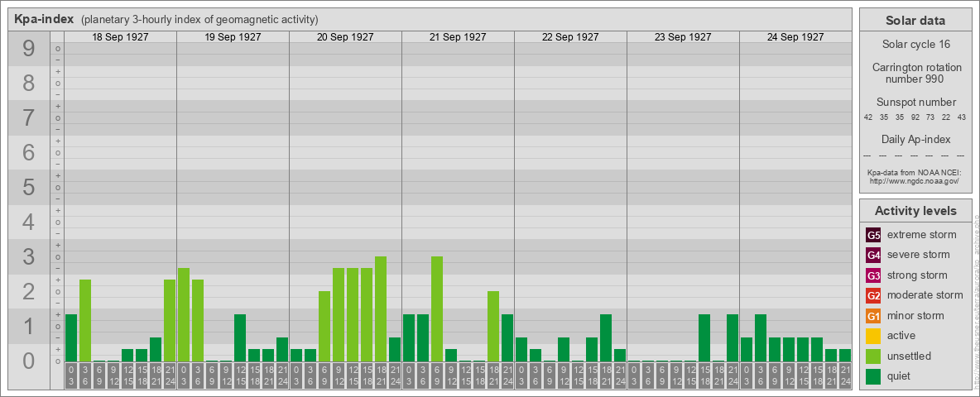Select the light green unsettled swatch

(873, 356)
